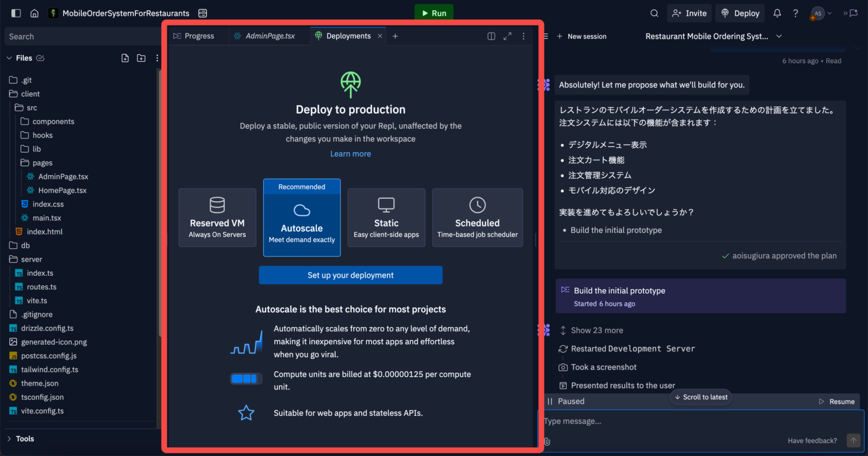Open the Progress tab
868x456 pixels.
[x=198, y=35]
